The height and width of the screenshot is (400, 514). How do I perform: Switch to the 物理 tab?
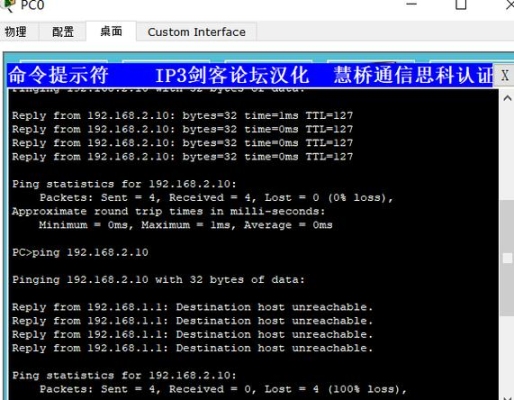tap(16, 32)
